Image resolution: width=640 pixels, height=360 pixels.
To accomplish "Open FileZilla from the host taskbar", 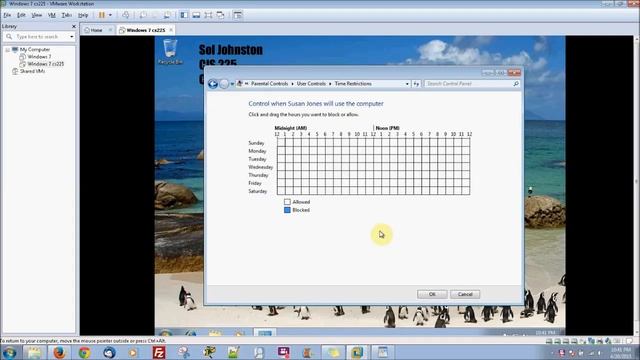I will click(x=159, y=352).
